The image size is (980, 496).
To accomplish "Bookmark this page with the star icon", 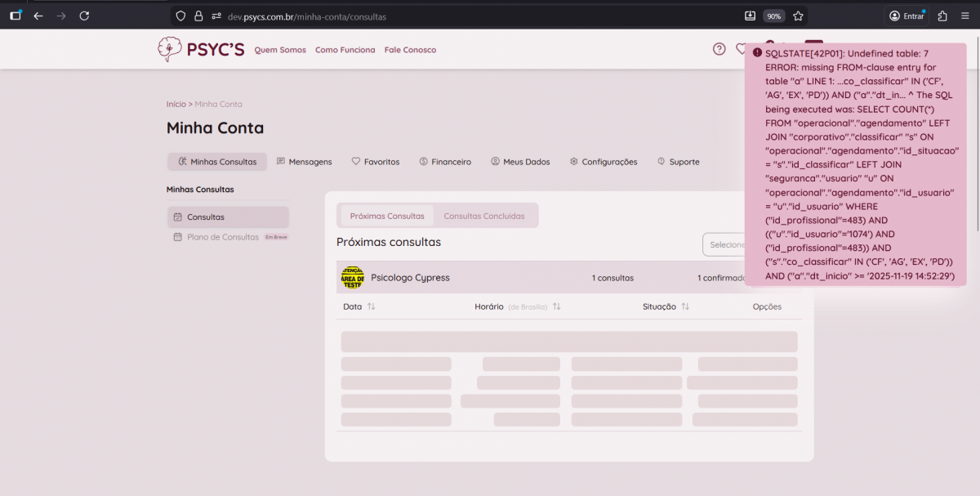I will [798, 16].
